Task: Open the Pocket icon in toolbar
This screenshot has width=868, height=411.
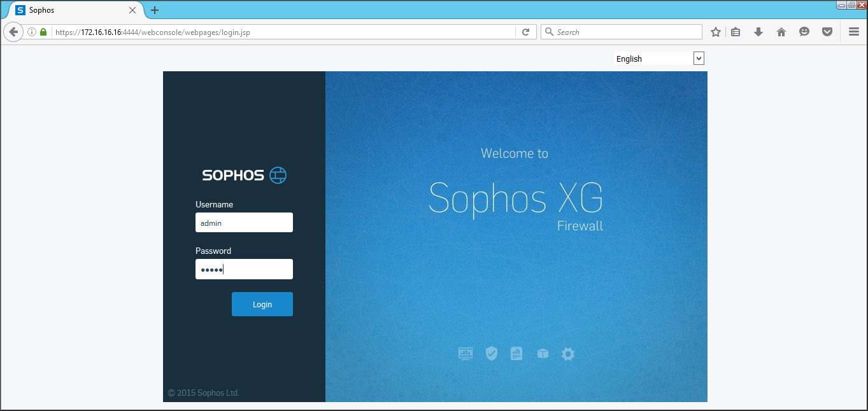Action: click(827, 32)
